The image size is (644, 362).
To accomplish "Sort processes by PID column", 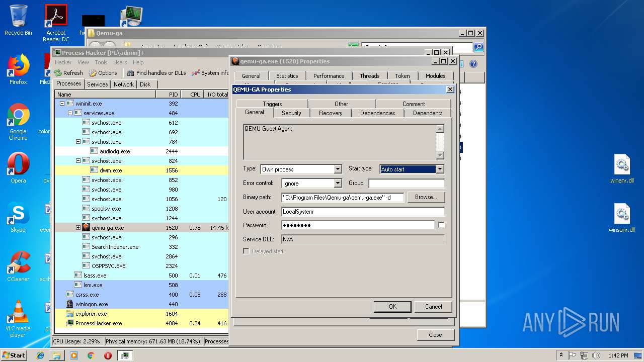I will click(168, 94).
